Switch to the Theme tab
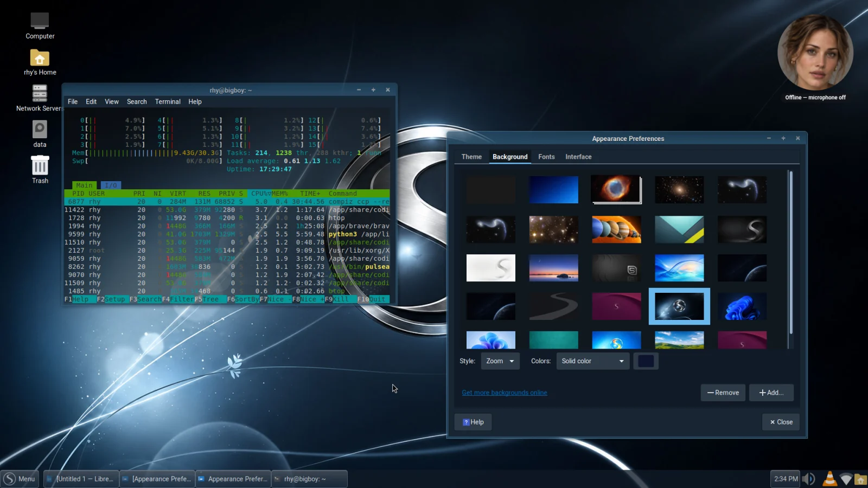The width and height of the screenshot is (868, 488). 471,157
